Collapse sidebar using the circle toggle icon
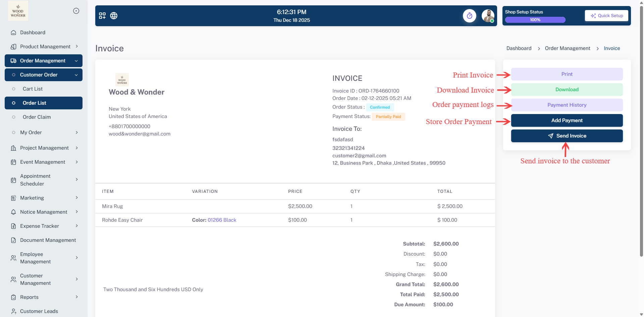 coord(76,11)
